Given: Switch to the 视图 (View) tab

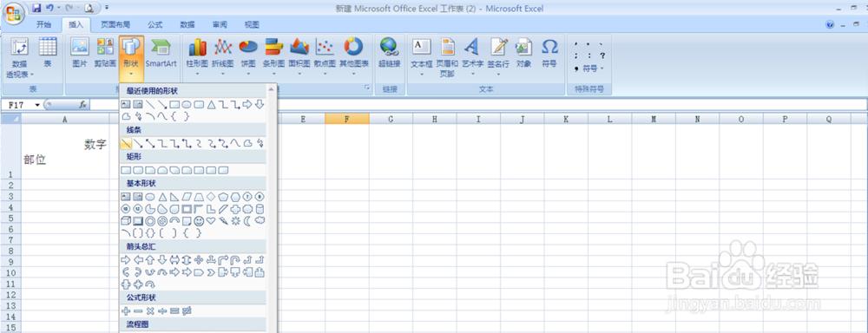Looking at the screenshot, I should pyautogui.click(x=252, y=25).
